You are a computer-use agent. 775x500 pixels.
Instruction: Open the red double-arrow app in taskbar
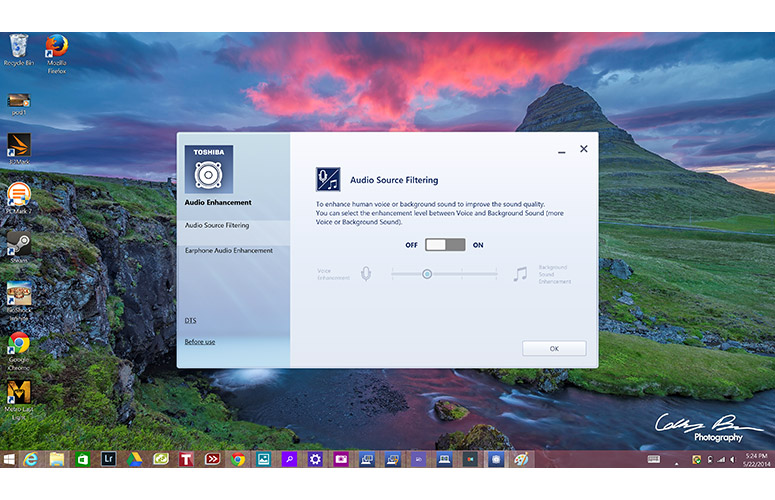pyautogui.click(x=212, y=459)
